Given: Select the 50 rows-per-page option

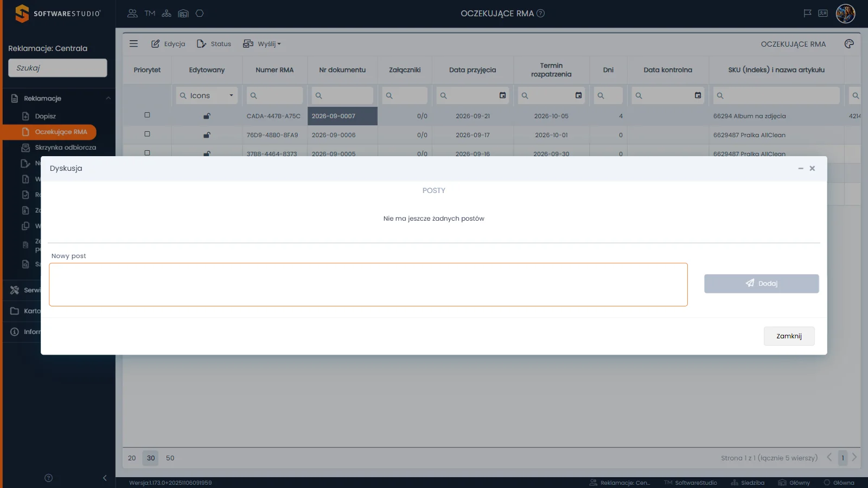Looking at the screenshot, I should point(170,458).
